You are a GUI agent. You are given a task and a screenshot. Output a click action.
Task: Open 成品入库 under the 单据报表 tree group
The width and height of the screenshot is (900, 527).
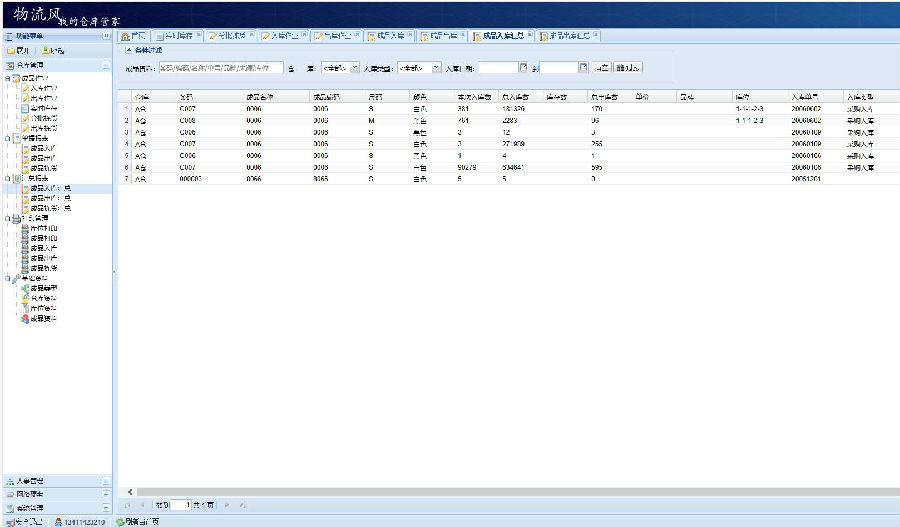(x=44, y=149)
